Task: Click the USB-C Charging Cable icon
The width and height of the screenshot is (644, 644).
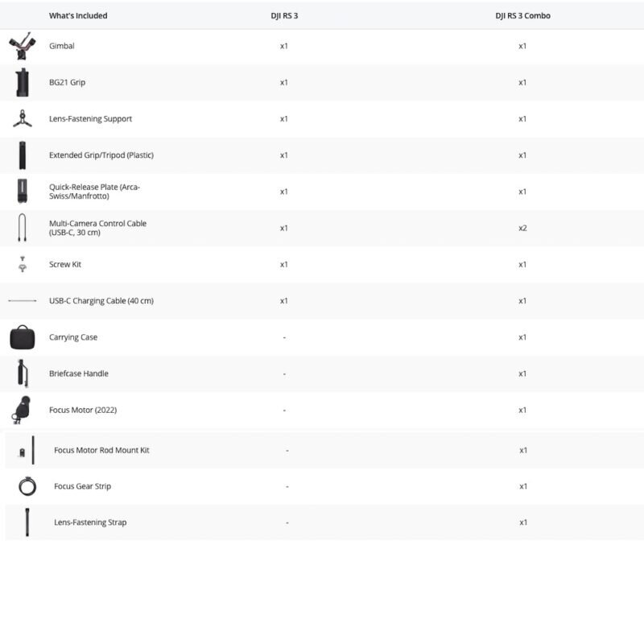Action: (23, 301)
